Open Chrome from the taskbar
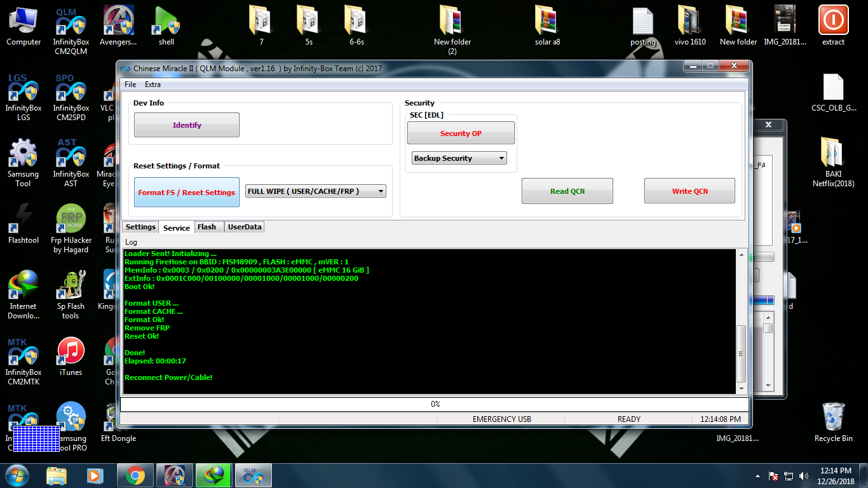The width and height of the screenshot is (868, 488). [x=135, y=475]
